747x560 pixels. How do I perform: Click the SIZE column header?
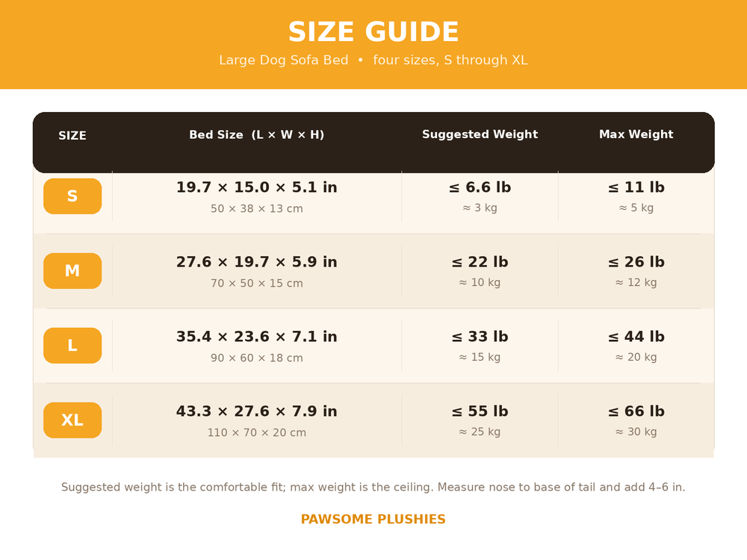point(72,136)
